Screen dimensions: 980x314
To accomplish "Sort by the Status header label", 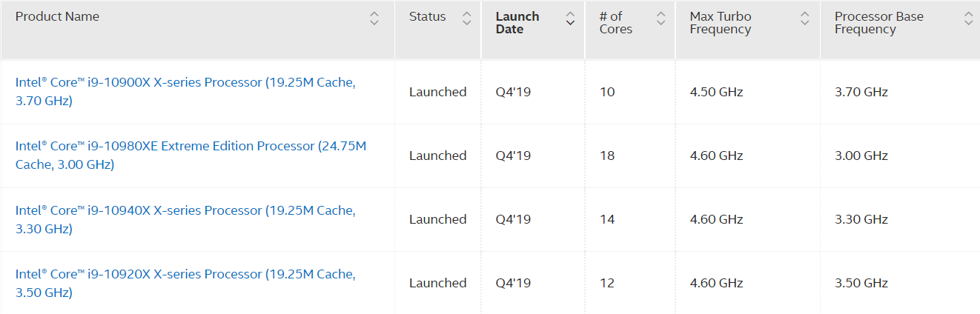I will [428, 16].
